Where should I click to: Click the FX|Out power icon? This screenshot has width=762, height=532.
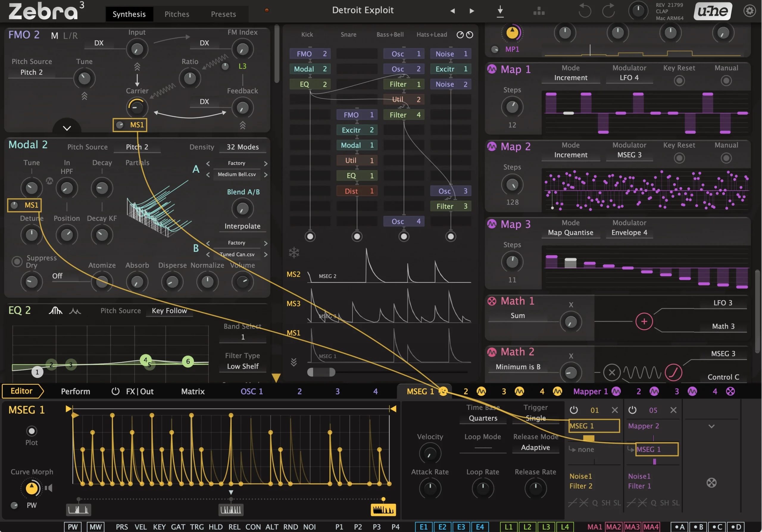[x=115, y=391]
